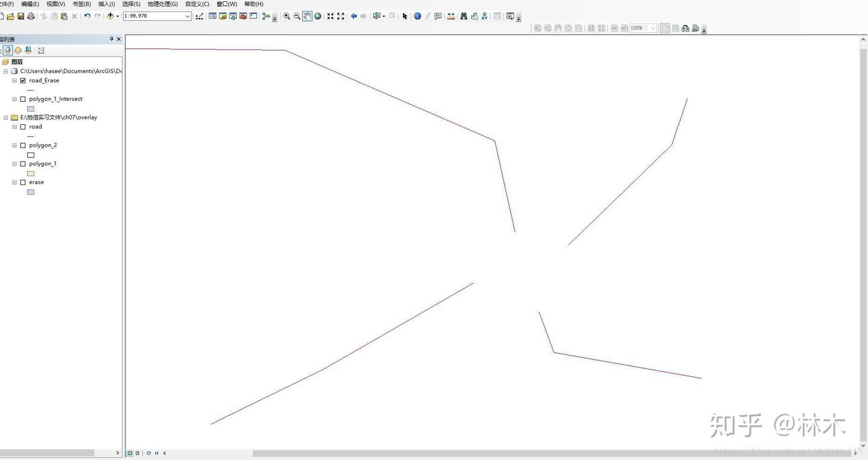The height and width of the screenshot is (460, 868).
Task: Open the Catalog window icon
Action: pyautogui.click(x=223, y=16)
